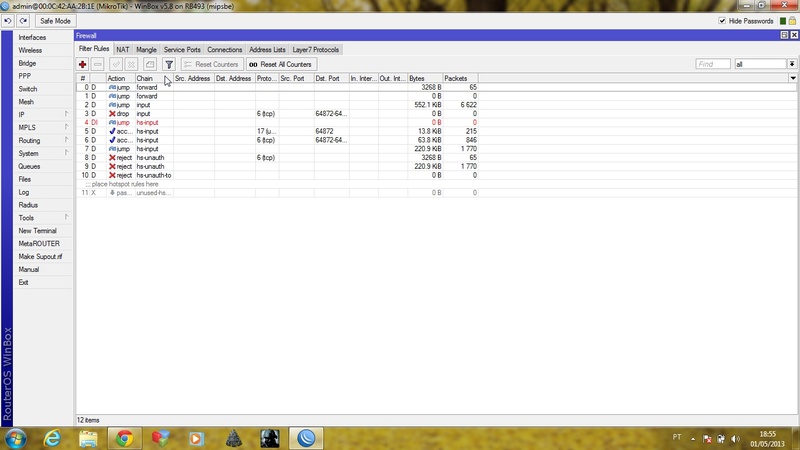Viewport: 800px width, 450px height.
Task: Sort by the Packets column header
Action: point(460,78)
